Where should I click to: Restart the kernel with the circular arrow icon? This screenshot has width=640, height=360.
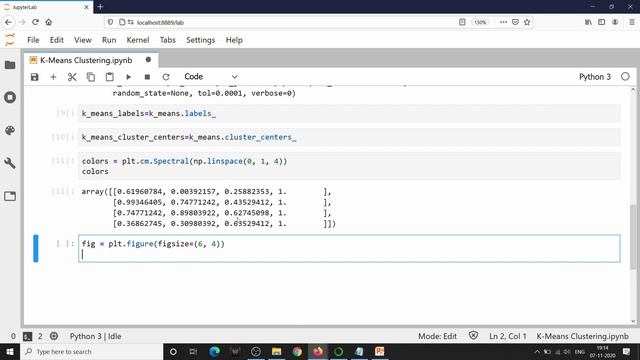coord(166,77)
